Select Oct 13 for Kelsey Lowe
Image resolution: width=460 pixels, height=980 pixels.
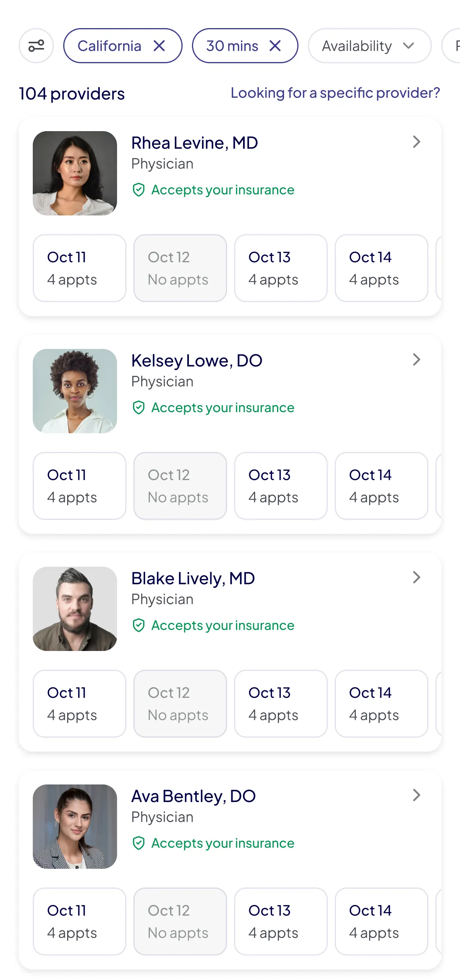281,486
